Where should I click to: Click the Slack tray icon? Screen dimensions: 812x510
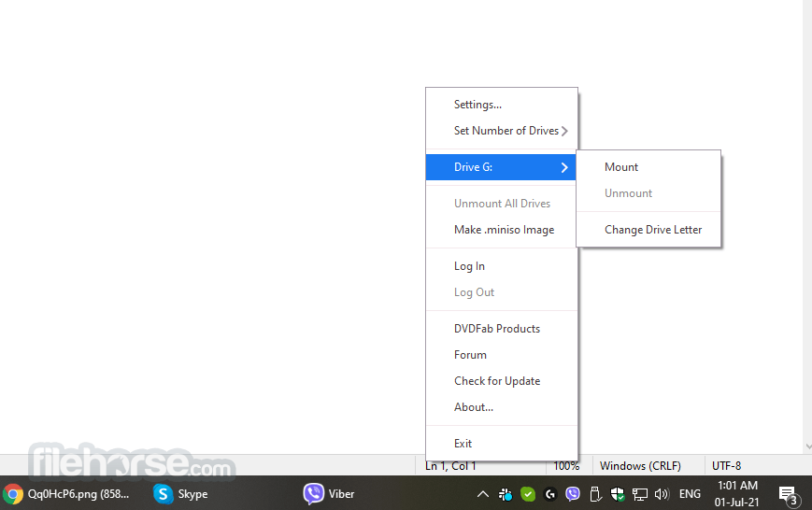coord(506,494)
